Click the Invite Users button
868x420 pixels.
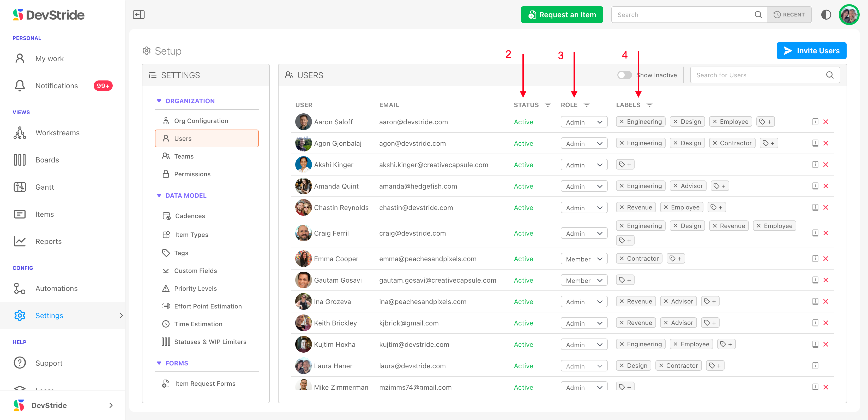pyautogui.click(x=811, y=51)
